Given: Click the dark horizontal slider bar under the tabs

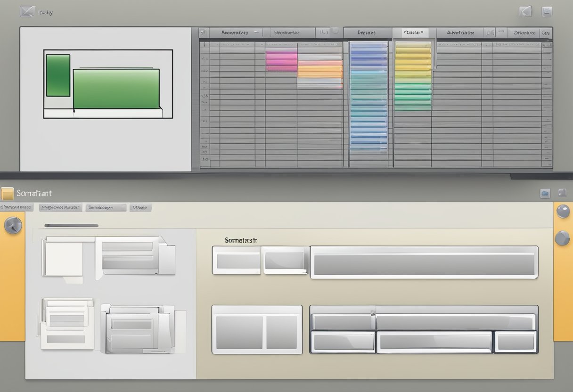Looking at the screenshot, I should point(71,226).
